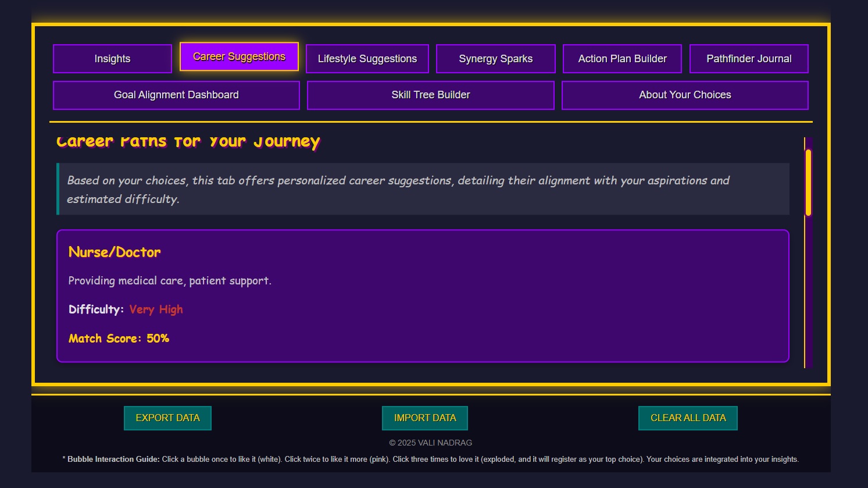Reselect the Career Suggestions tab
868x488 pixels.
pos(238,56)
